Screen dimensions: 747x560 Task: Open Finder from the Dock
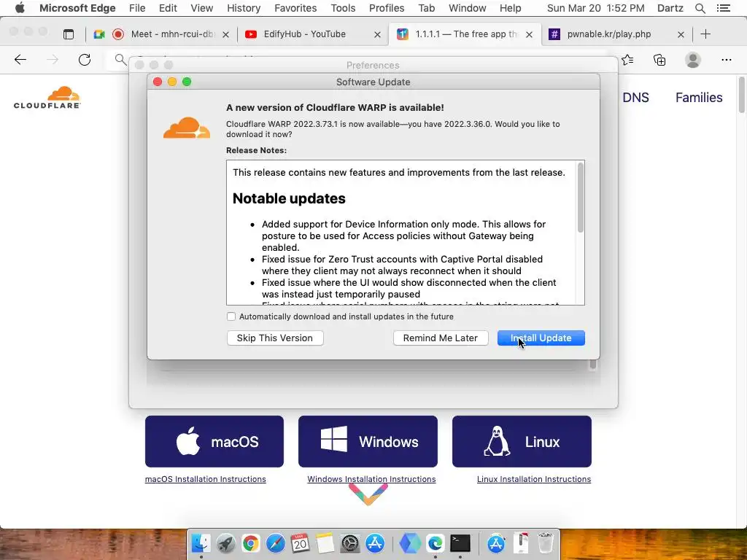coord(201,542)
